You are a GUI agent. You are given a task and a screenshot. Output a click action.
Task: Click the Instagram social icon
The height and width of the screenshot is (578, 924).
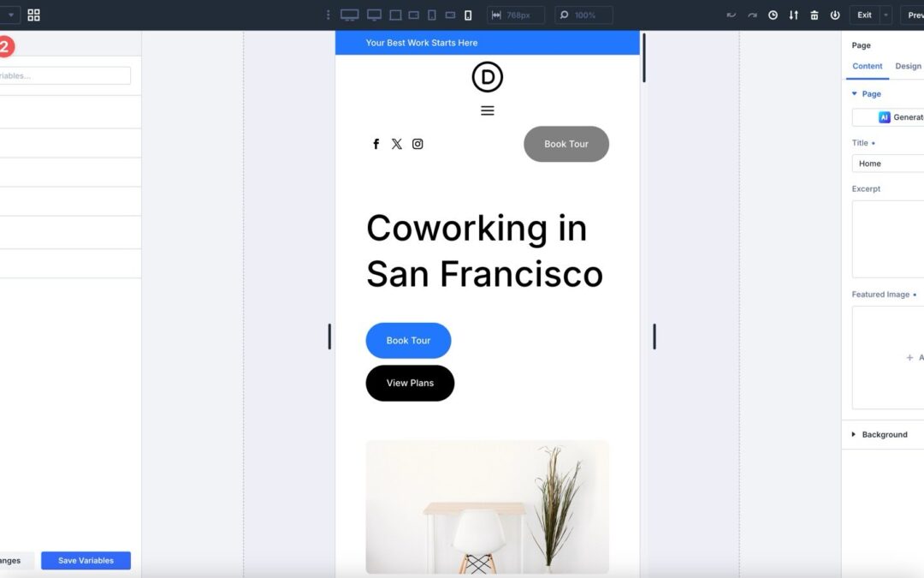click(418, 144)
